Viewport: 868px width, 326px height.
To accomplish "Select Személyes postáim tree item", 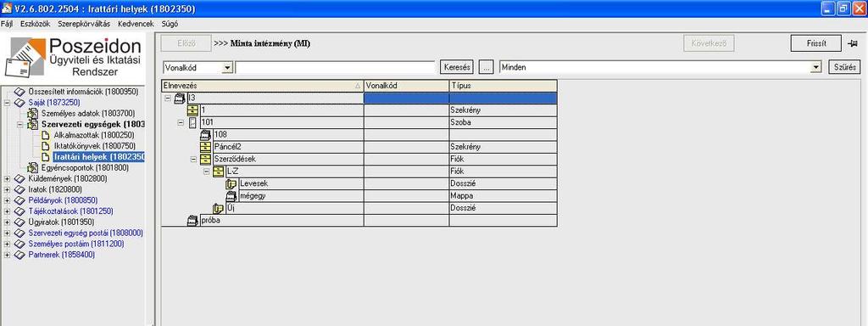I will click(x=75, y=244).
